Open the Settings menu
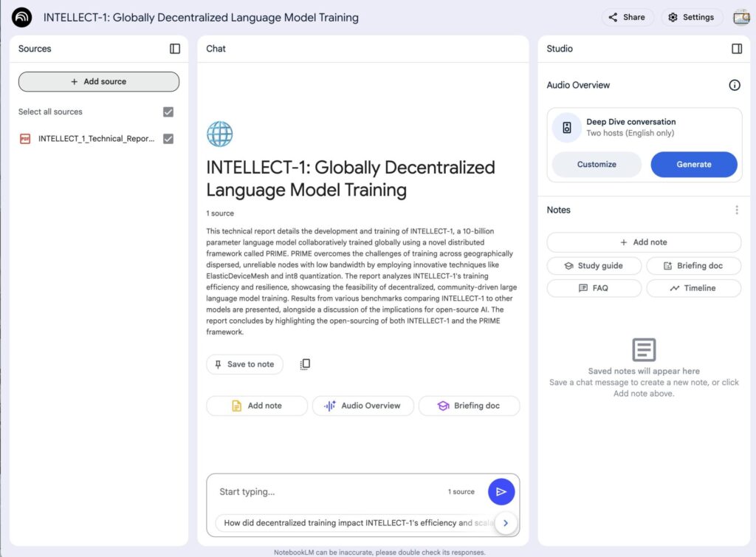The image size is (756, 557). coord(691,17)
